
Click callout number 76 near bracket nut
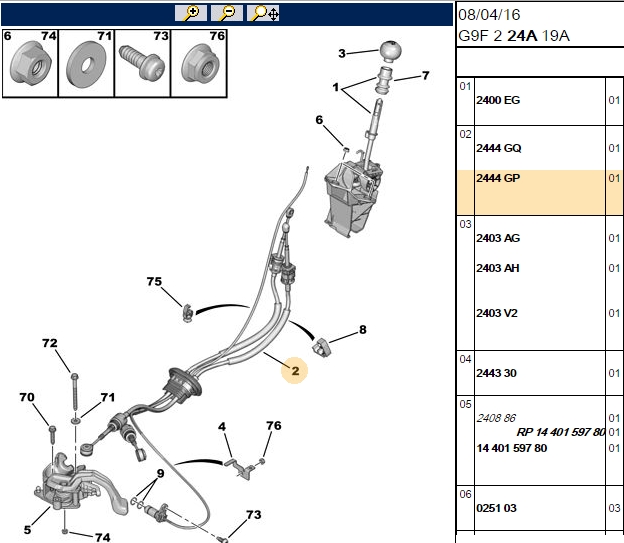click(x=274, y=426)
